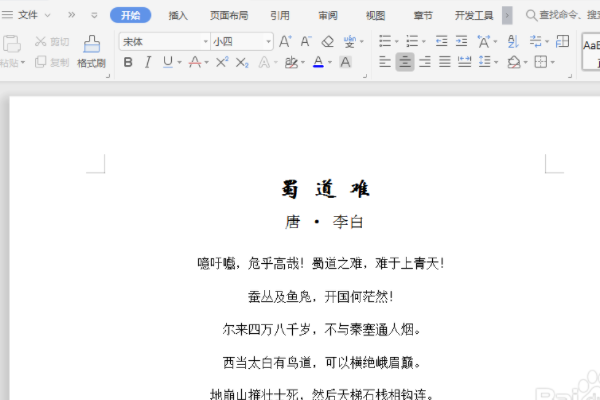600x400 pixels.
Task: Click the sort icon
Action: click(513, 41)
